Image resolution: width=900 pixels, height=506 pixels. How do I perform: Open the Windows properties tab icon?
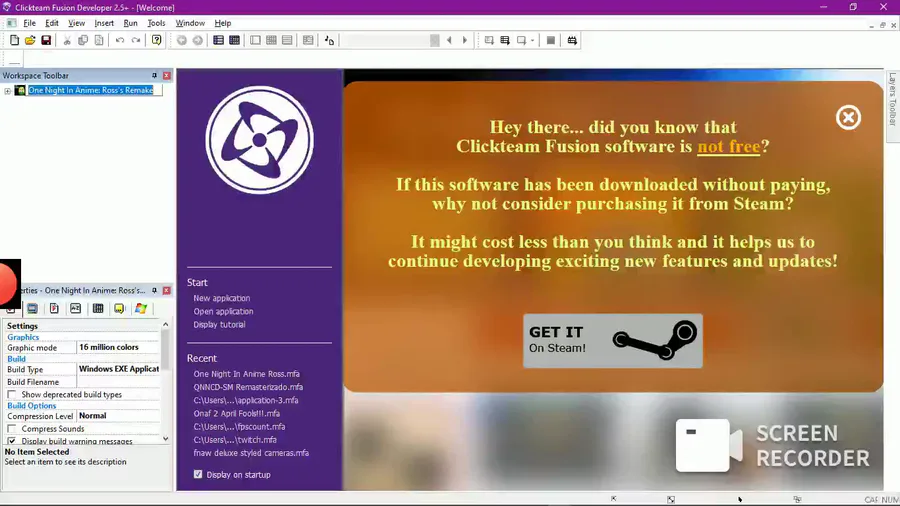tap(141, 309)
